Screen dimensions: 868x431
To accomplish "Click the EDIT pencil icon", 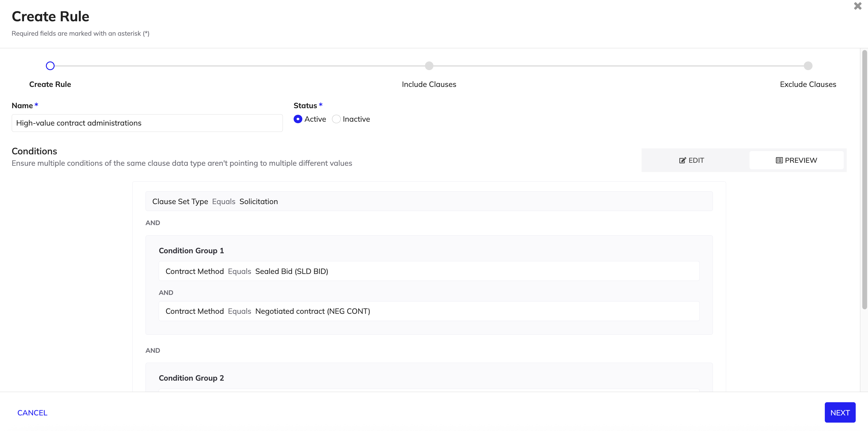I will pyautogui.click(x=682, y=161).
